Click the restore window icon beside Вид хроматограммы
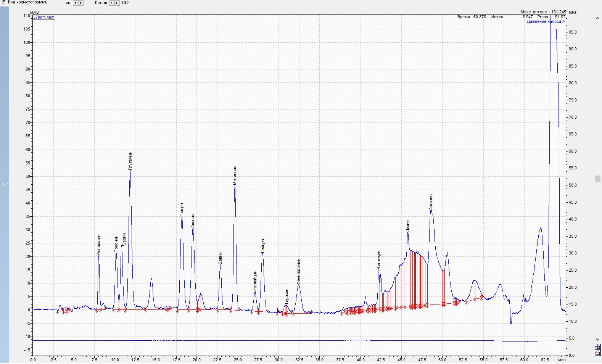The image size is (602, 364). click(3, 2)
